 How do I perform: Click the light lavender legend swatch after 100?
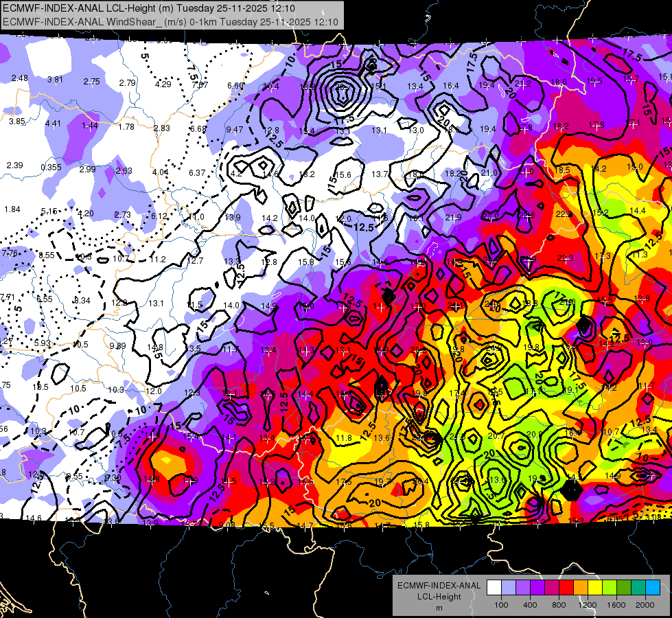[509, 588]
